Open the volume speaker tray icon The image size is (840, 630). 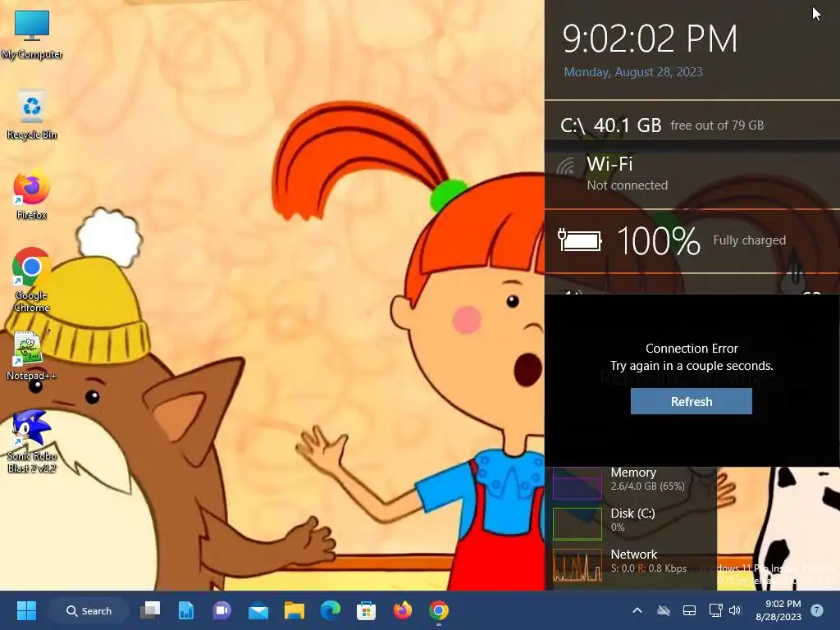coord(735,610)
